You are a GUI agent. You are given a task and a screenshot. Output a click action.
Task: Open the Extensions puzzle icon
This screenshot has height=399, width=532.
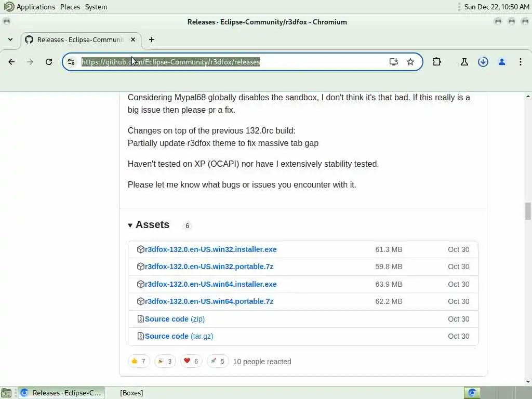(x=436, y=62)
